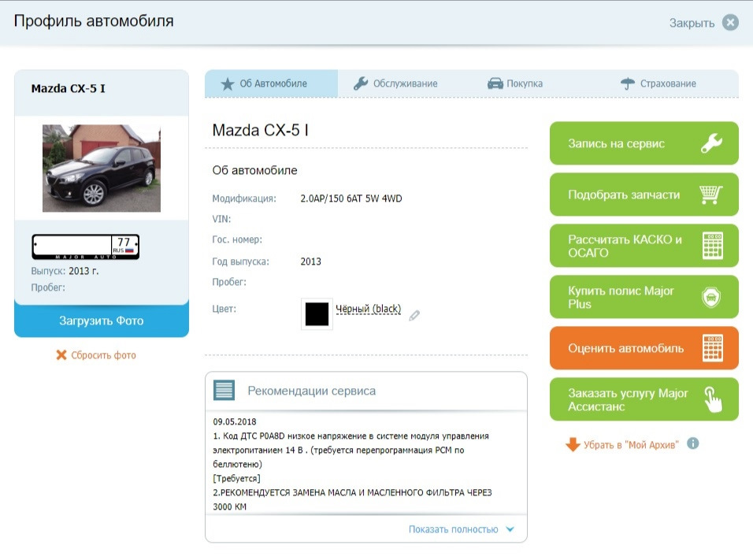753x560 pixels.
Task: Open Подобрать запчасти parts selection
Action: 644,195
